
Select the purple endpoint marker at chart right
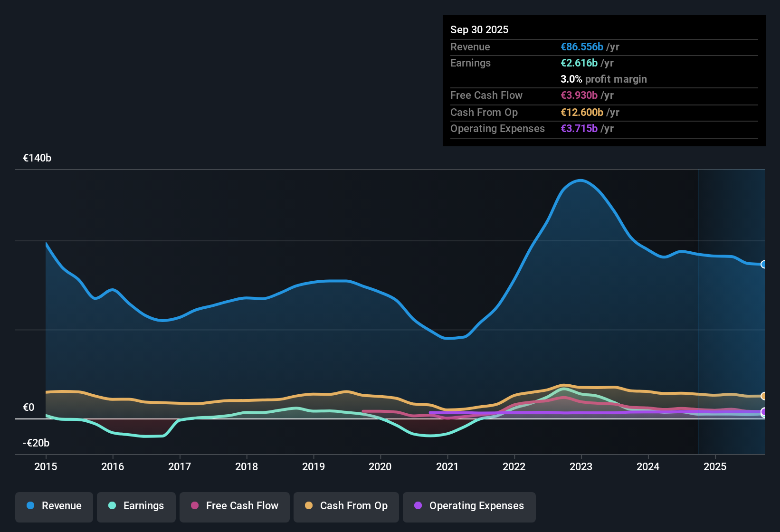[764, 413]
